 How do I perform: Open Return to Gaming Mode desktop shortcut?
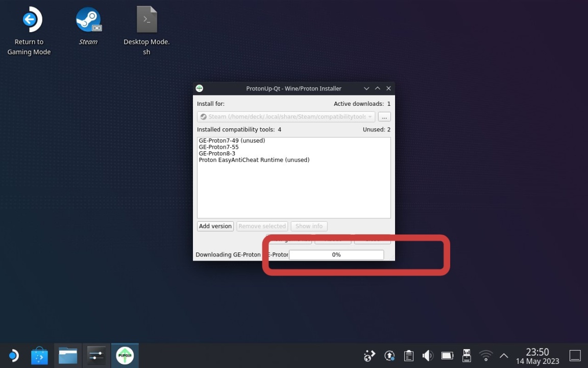tap(29, 31)
